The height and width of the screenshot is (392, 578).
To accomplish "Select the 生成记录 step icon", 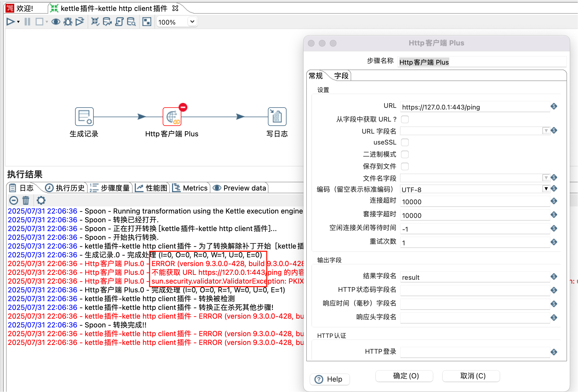I will pos(84,117).
